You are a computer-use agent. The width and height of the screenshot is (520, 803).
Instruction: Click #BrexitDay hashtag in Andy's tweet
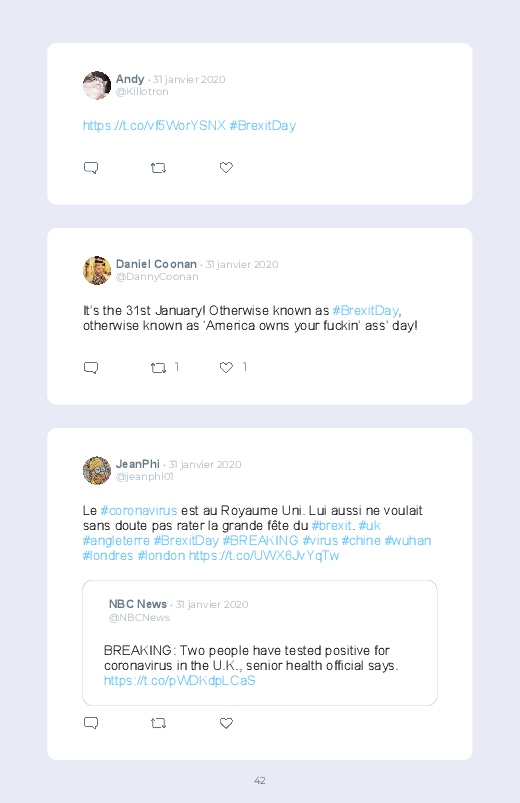263,125
